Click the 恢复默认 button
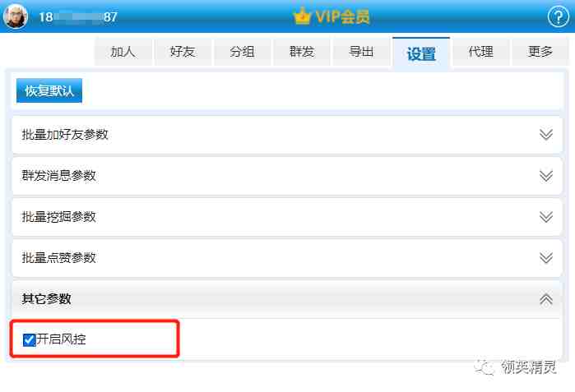This screenshot has width=575, height=392. click(x=49, y=90)
